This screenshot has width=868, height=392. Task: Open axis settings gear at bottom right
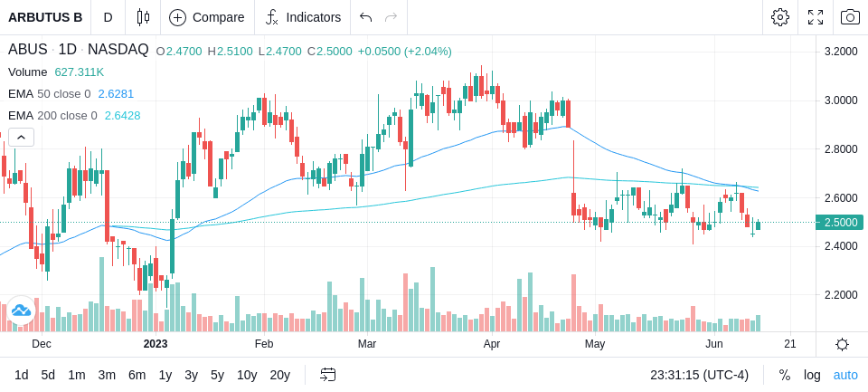[x=842, y=344]
